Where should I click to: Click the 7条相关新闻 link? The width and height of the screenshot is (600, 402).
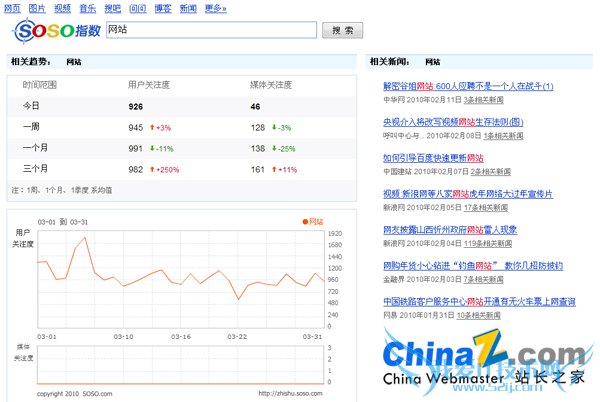pos(483,280)
